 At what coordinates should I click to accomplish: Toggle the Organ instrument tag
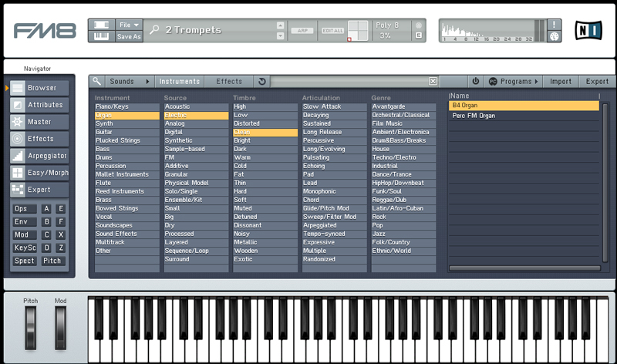(127, 116)
